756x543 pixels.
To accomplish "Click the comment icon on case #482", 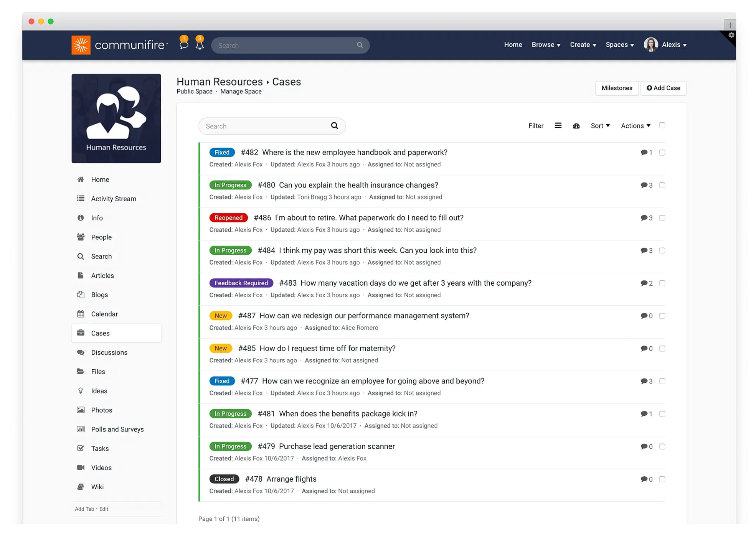I will tap(644, 153).
